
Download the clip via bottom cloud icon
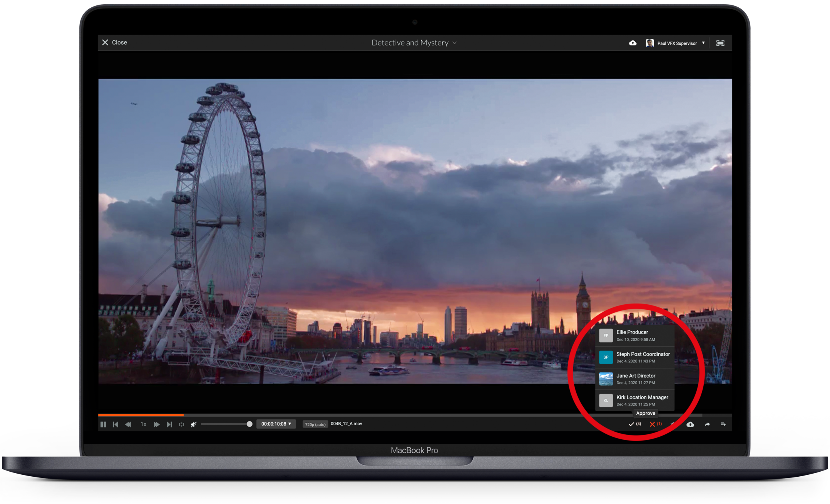click(690, 424)
